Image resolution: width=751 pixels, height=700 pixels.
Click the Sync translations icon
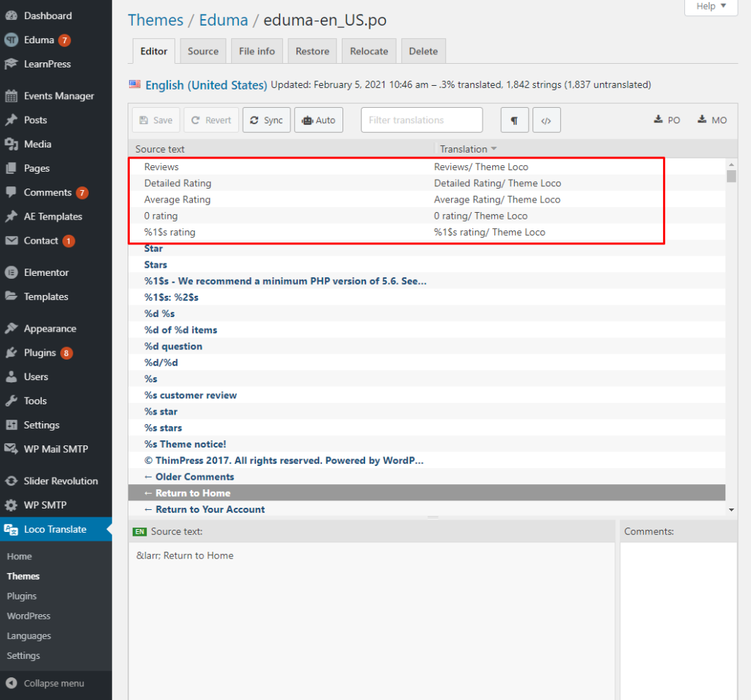[x=266, y=120]
